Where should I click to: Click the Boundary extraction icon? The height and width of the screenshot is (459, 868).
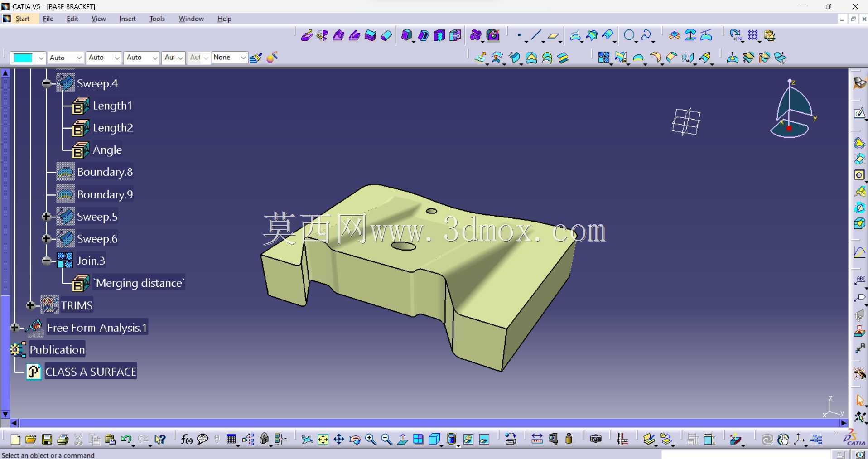[x=638, y=58]
